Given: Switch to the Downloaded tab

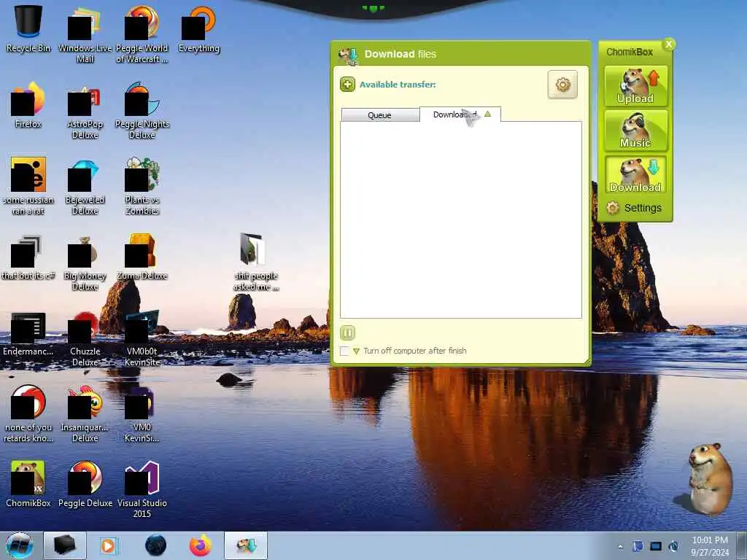Looking at the screenshot, I should click(460, 114).
